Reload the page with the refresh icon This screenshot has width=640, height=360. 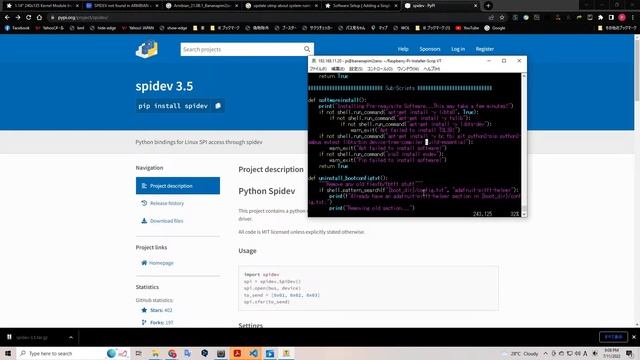(x=28, y=18)
